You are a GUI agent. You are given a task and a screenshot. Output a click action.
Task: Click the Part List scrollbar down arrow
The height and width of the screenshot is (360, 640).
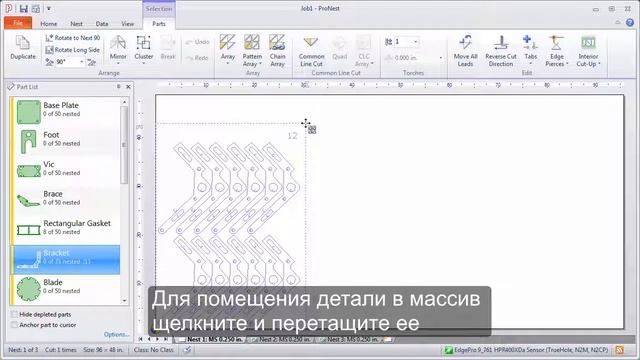point(124,300)
